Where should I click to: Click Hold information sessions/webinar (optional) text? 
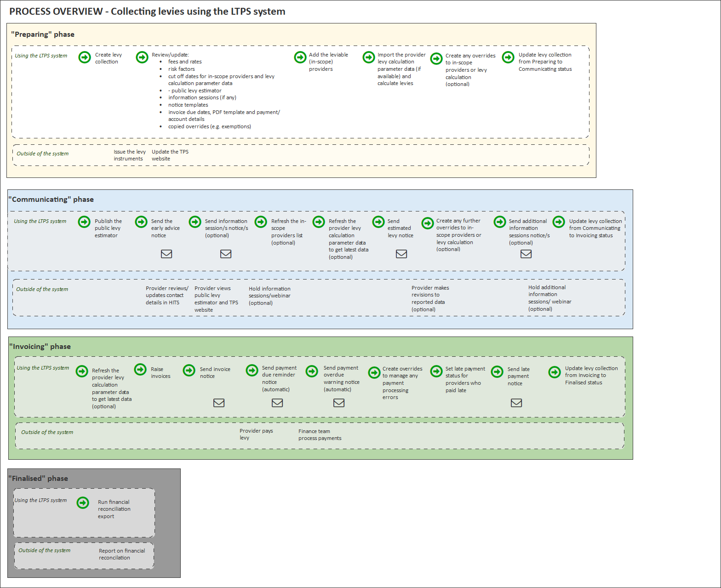point(269,296)
